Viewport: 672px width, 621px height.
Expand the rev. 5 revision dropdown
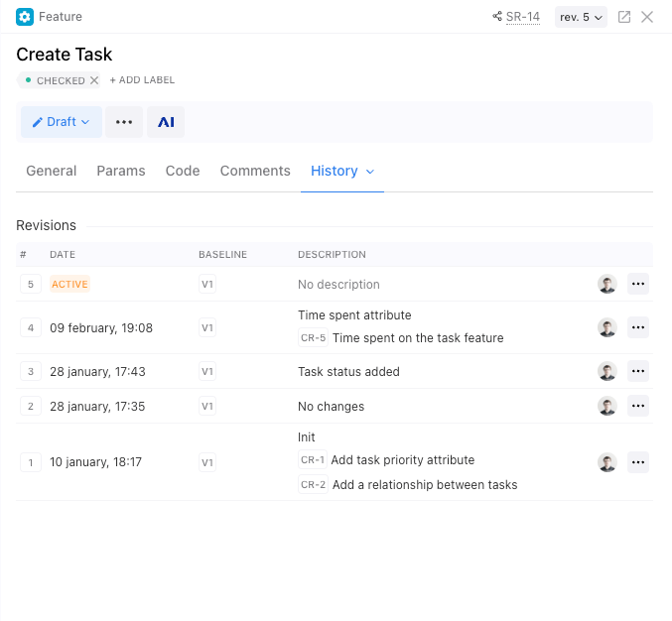(581, 17)
